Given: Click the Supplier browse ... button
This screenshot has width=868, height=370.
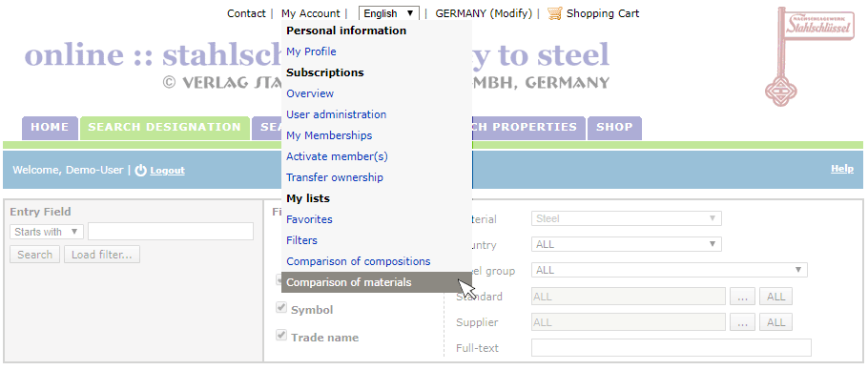Looking at the screenshot, I should point(742,322).
